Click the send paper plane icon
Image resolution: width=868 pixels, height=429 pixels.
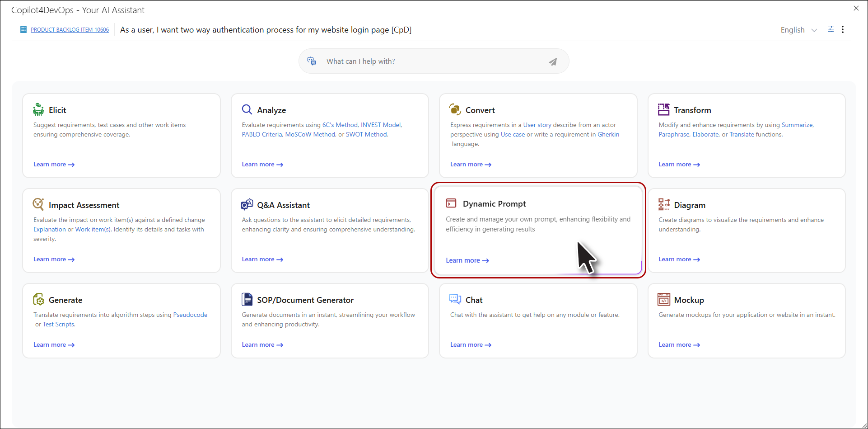[x=553, y=61]
